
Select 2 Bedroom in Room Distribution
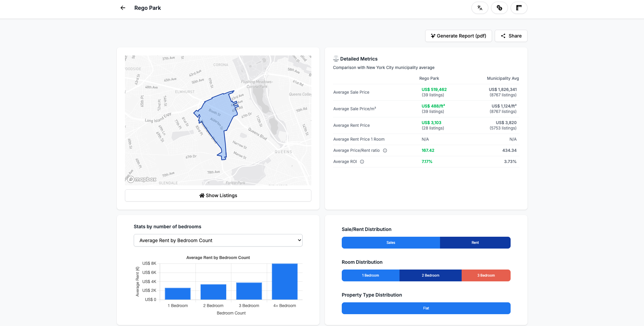click(430, 275)
